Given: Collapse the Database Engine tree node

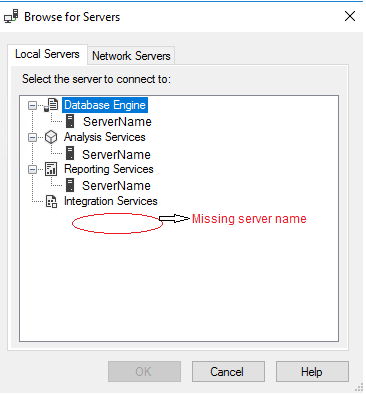Looking at the screenshot, I should (x=32, y=105).
